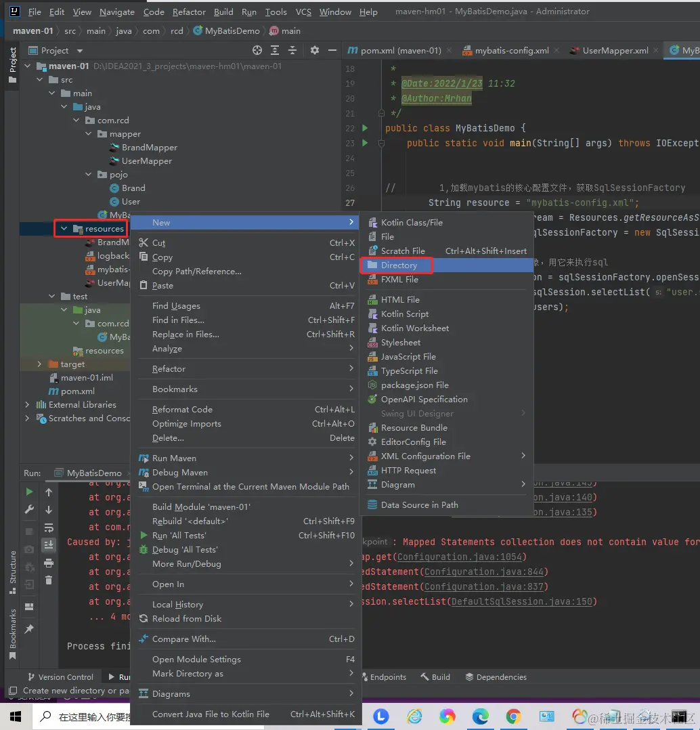The width and height of the screenshot is (700, 730).
Task: Click the print icon in Run panel
Action: coord(49,563)
